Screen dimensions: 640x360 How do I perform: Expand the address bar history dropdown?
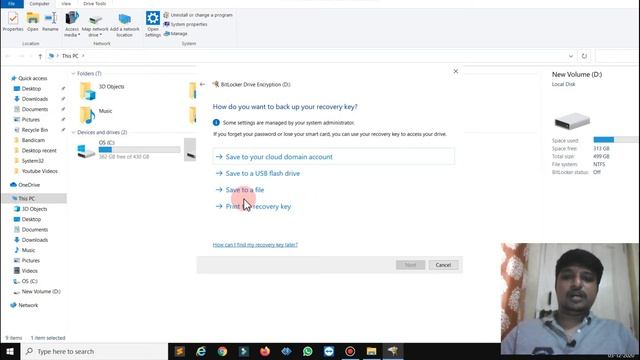coord(571,56)
